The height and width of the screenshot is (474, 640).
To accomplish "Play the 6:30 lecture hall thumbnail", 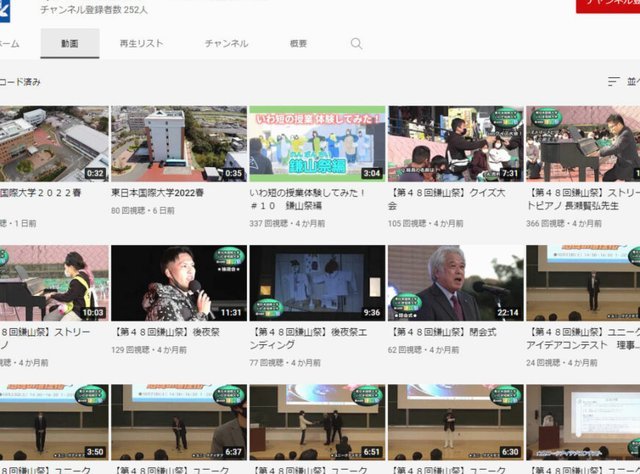I will (456, 422).
